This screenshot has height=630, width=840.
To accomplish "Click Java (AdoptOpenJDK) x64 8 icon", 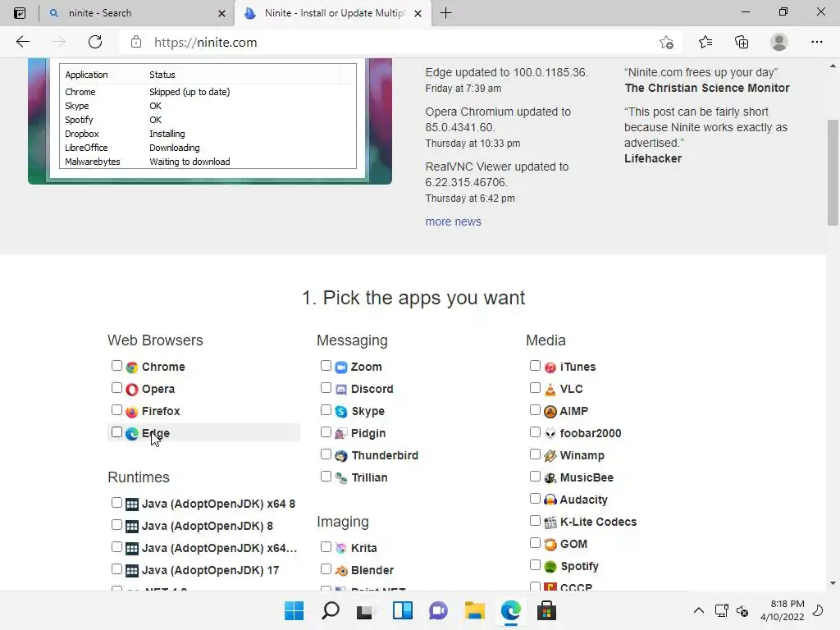I will coord(132,504).
